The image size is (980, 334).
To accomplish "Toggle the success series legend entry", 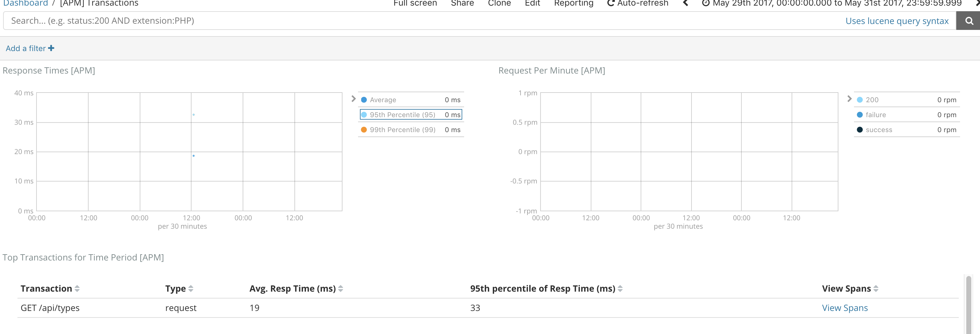I will pos(860,130).
